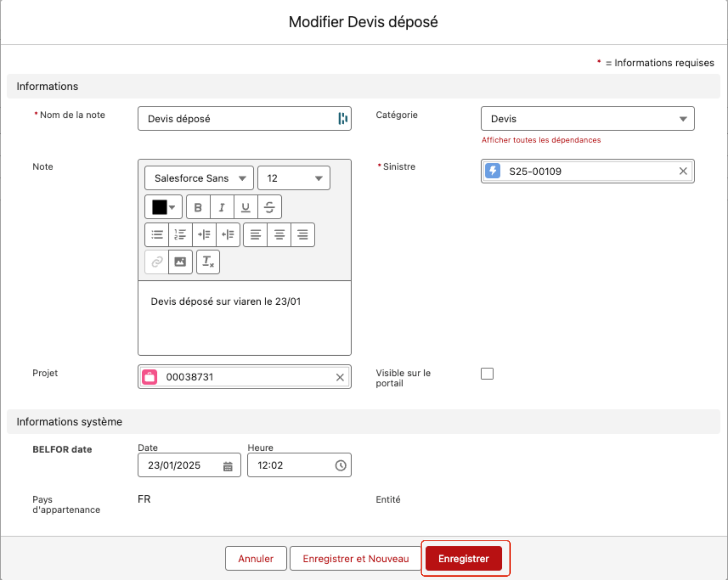Open the time picker clock icon
Image resolution: width=728 pixels, height=580 pixels.
(340, 465)
